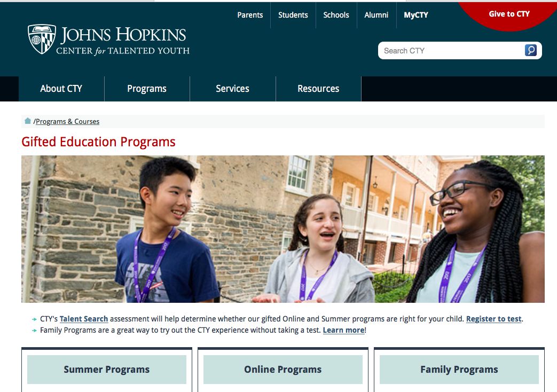Click the Register to test link
This screenshot has width=557, height=392.
(493, 319)
